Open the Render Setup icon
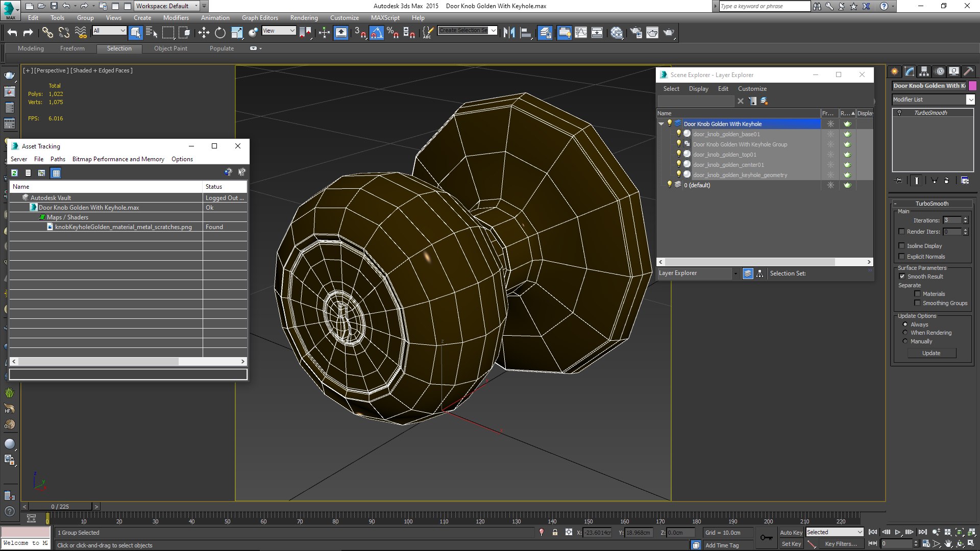This screenshot has height=551, width=980. pos(636,33)
